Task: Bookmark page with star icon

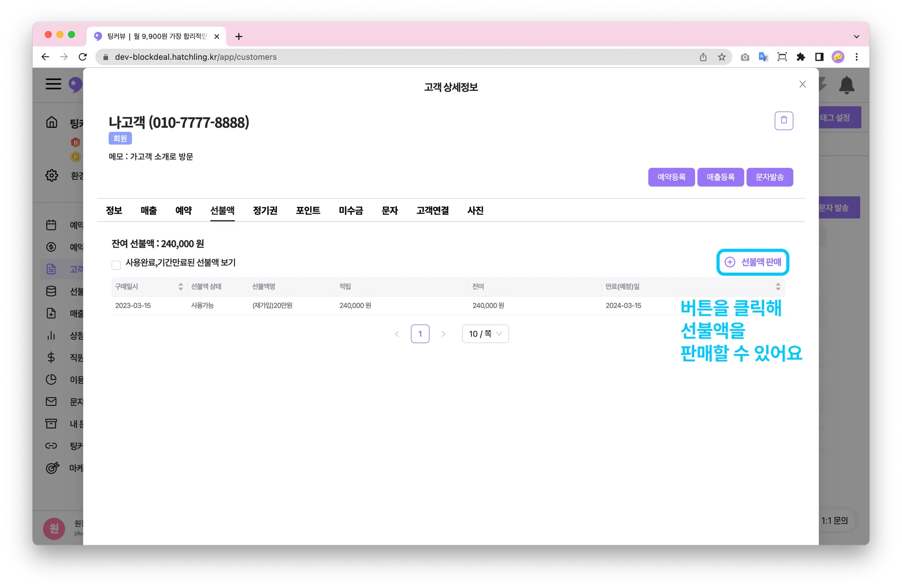Action: click(721, 57)
